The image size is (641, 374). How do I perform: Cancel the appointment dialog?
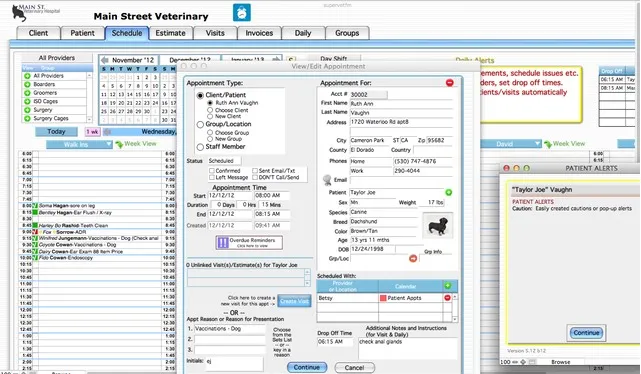click(354, 367)
